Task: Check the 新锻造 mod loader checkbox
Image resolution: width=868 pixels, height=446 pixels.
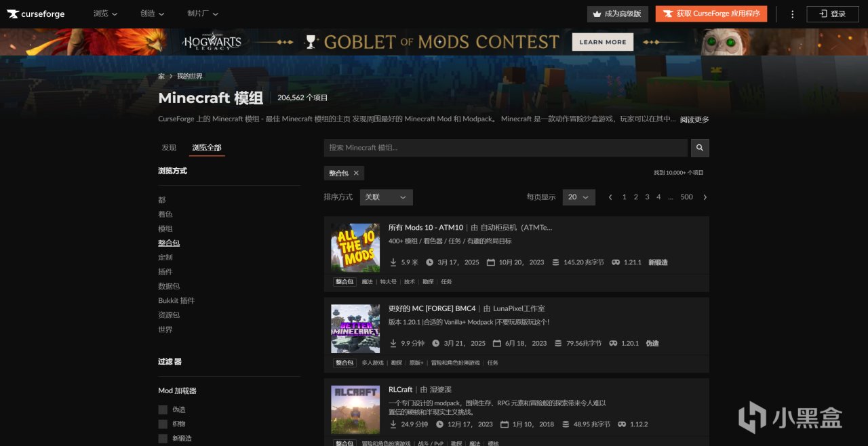Action: 163,439
